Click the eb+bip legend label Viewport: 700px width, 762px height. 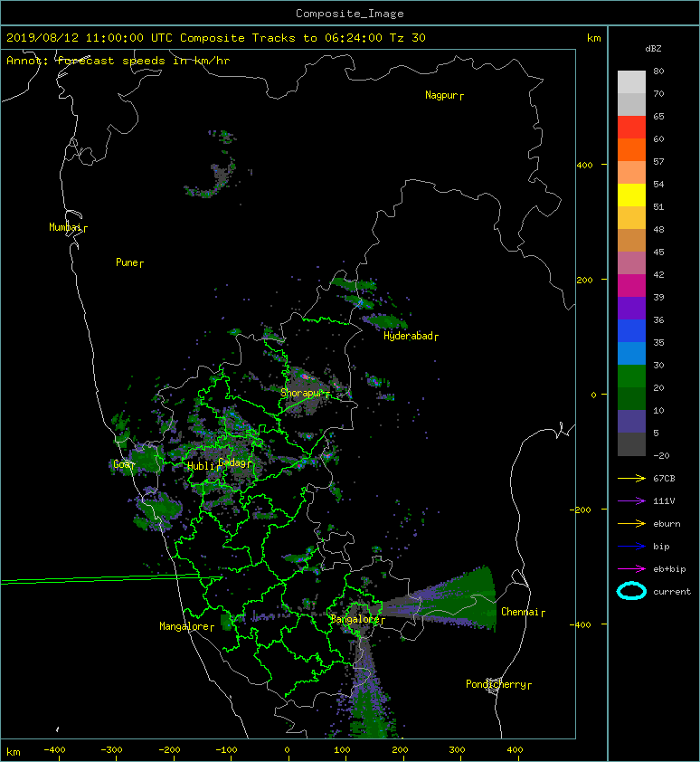669,569
